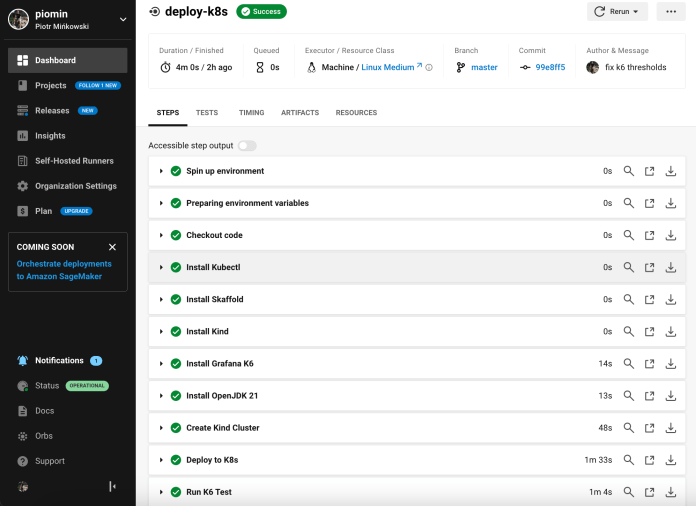The width and height of the screenshot is (696, 506).
Task: Search the Install Kubectl step output
Action: [x=629, y=267]
